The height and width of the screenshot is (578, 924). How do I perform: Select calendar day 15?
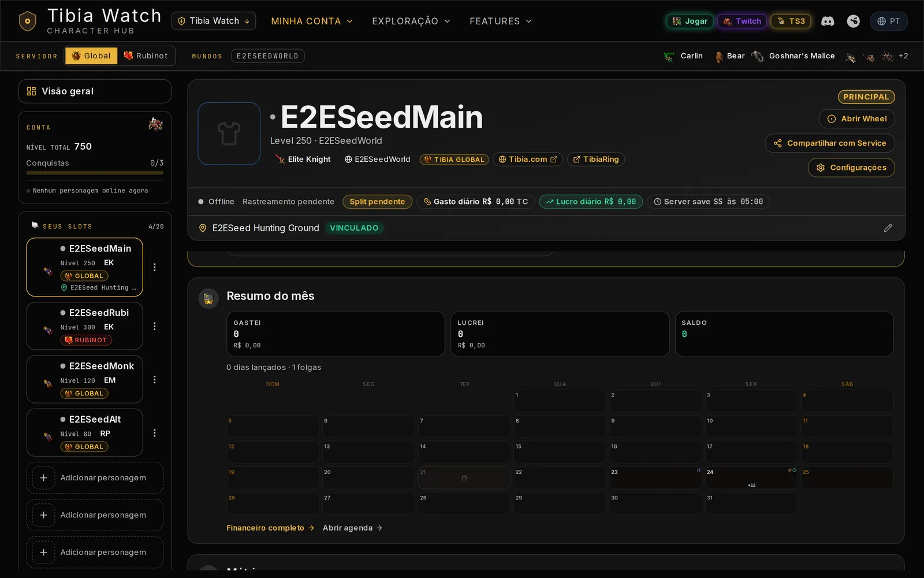point(560,452)
